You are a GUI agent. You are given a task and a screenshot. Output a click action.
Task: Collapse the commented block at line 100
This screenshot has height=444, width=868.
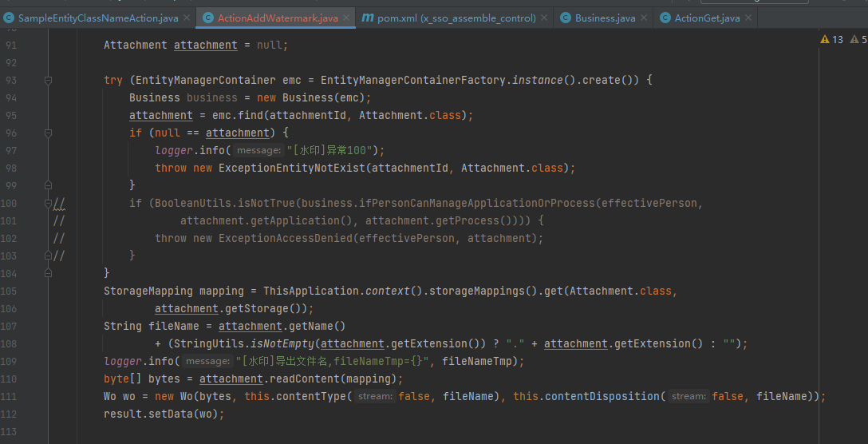[x=49, y=204]
